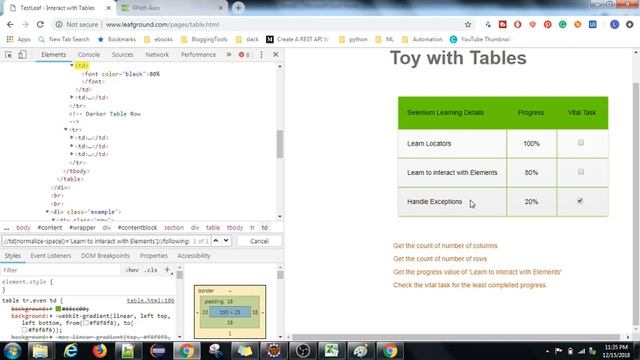Viewport: 640px width, 360px height.
Task: Select the inspect element picker icon
Action: [9, 54]
